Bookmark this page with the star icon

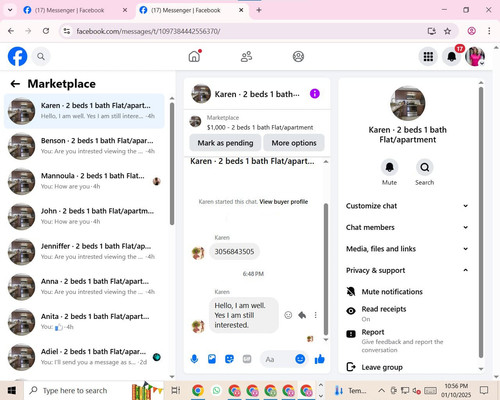coord(447,31)
